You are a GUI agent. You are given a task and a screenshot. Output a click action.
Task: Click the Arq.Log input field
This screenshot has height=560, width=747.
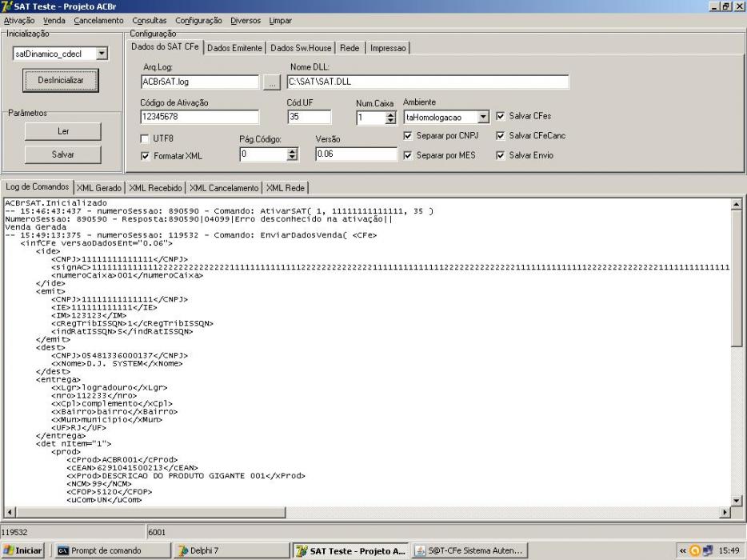click(200, 82)
